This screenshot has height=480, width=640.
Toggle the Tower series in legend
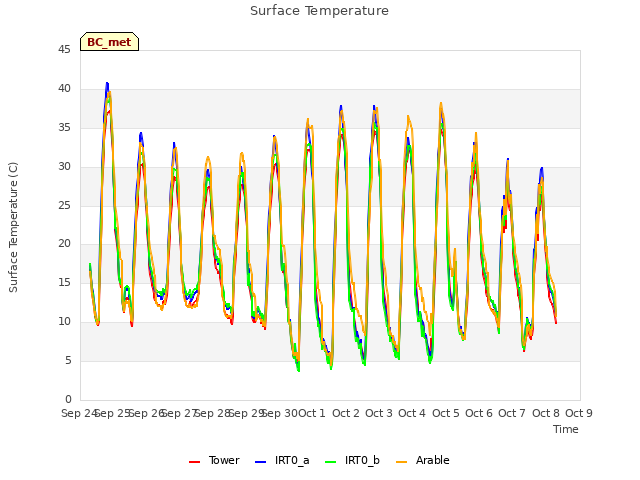[214, 460]
